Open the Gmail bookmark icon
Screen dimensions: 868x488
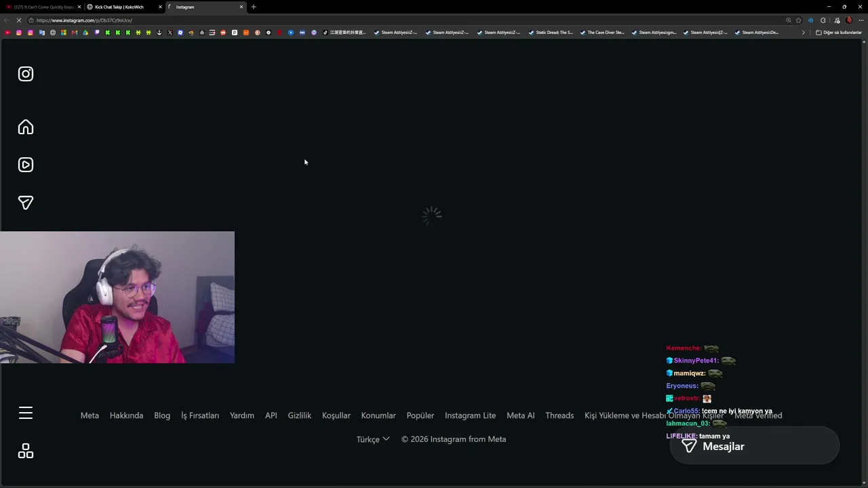coord(75,33)
